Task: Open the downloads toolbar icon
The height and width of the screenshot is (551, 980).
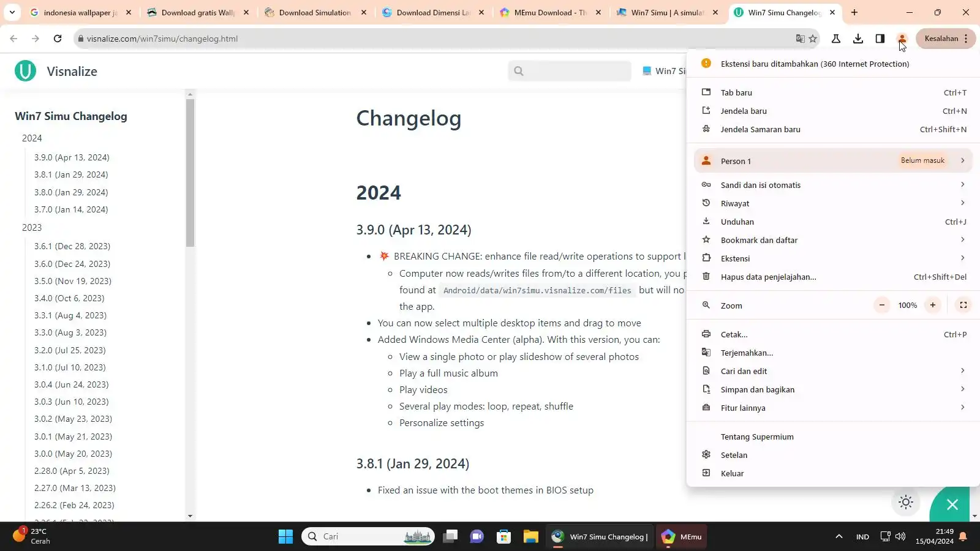Action: 858,39
